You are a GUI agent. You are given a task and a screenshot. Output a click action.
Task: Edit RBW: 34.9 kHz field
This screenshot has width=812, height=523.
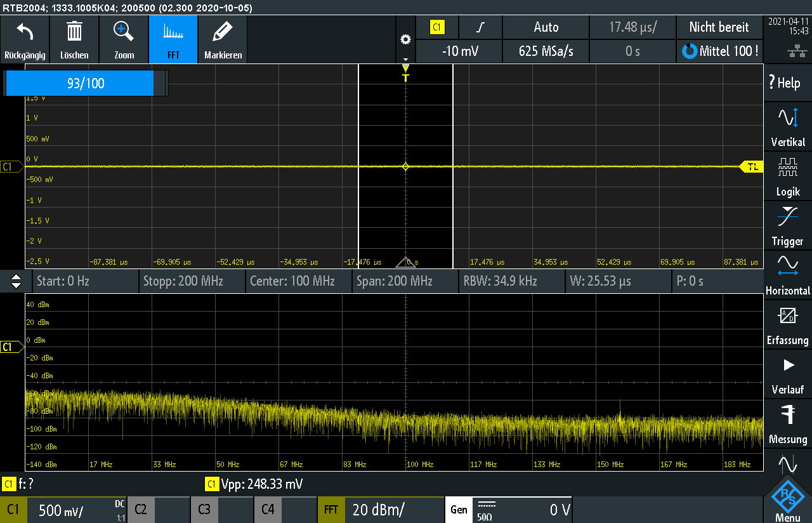pos(511,281)
